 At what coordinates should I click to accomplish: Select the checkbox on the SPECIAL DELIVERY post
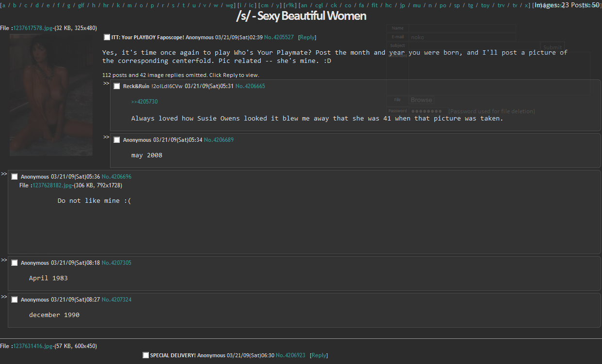pyautogui.click(x=145, y=355)
